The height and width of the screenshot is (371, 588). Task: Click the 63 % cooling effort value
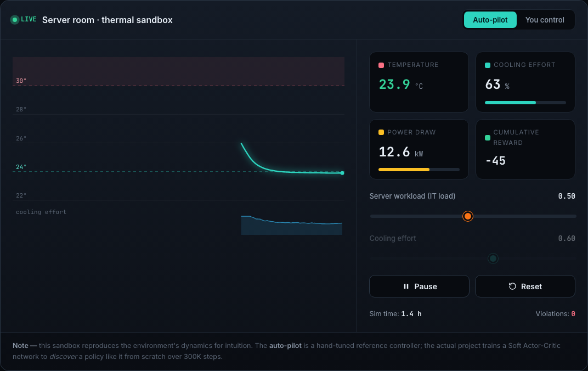pos(497,85)
